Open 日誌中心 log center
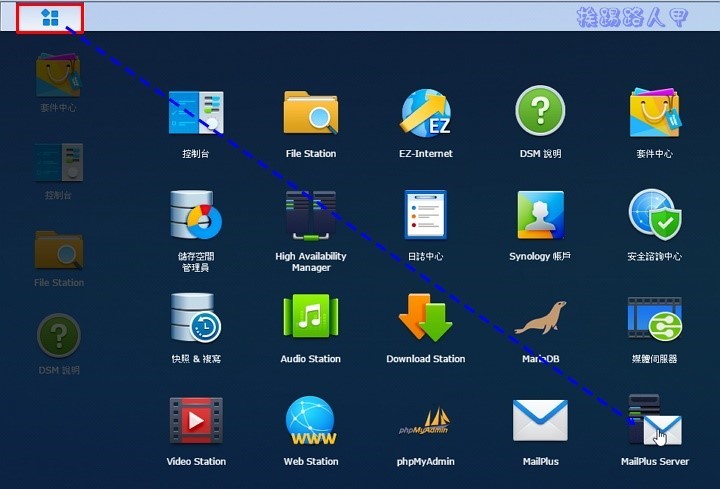This screenshot has height=489, width=720. click(426, 214)
